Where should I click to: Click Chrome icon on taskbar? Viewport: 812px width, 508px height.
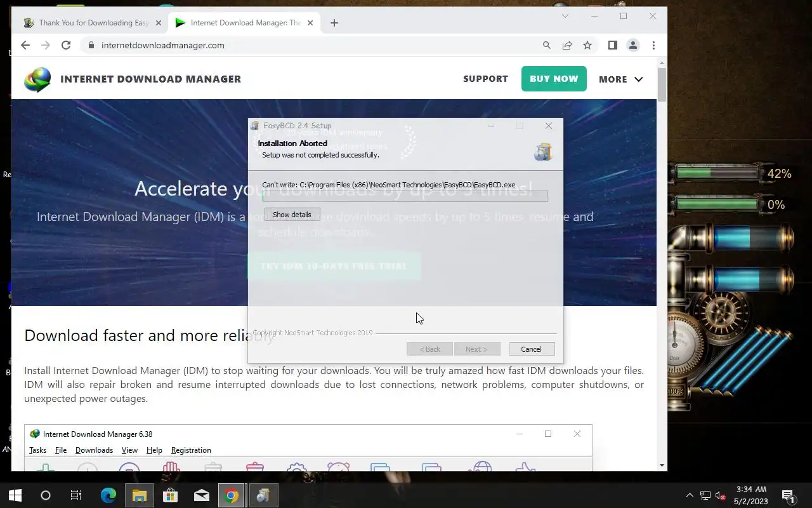click(x=232, y=495)
